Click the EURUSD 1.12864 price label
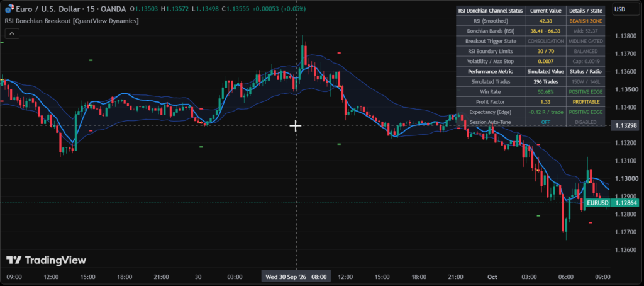Viewport: 644px width, 286px height. pyautogui.click(x=611, y=203)
